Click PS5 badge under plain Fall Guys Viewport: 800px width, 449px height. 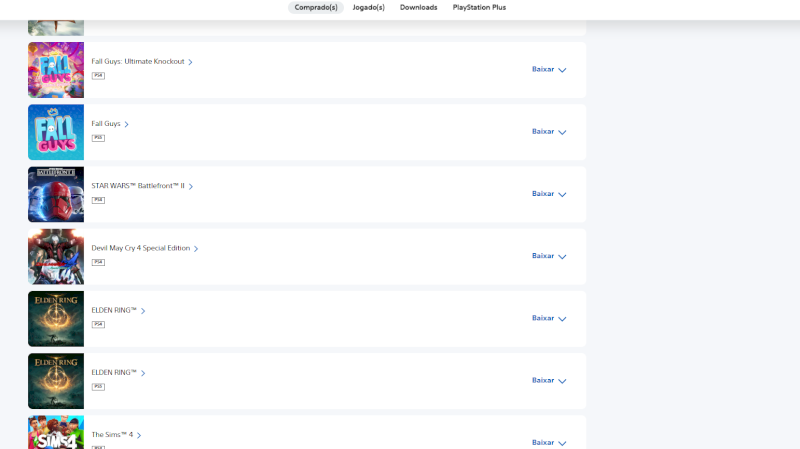tap(98, 138)
